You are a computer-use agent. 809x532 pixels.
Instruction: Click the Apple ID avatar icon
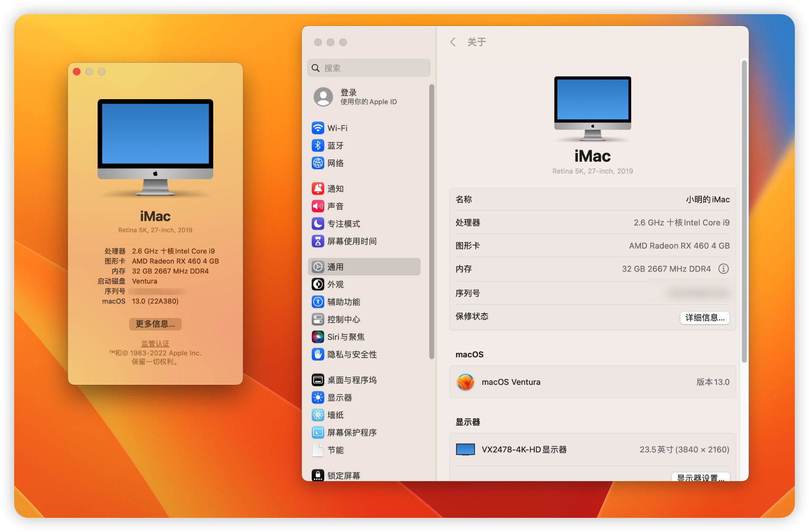click(323, 97)
